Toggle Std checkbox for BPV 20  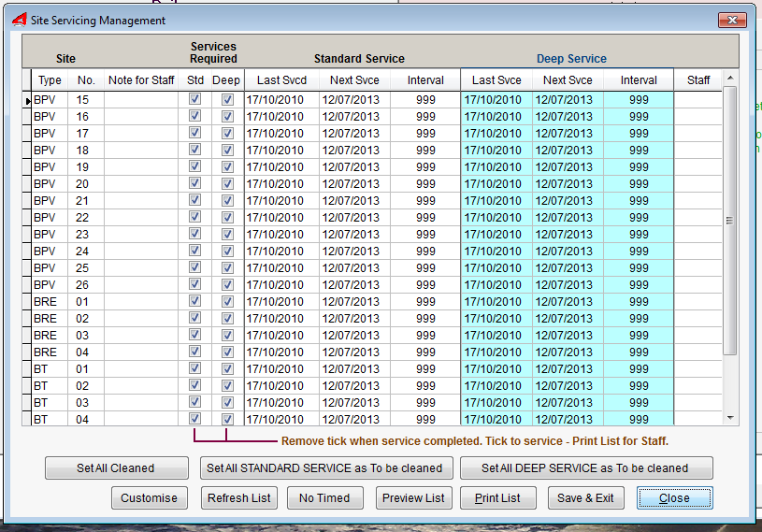point(194,183)
